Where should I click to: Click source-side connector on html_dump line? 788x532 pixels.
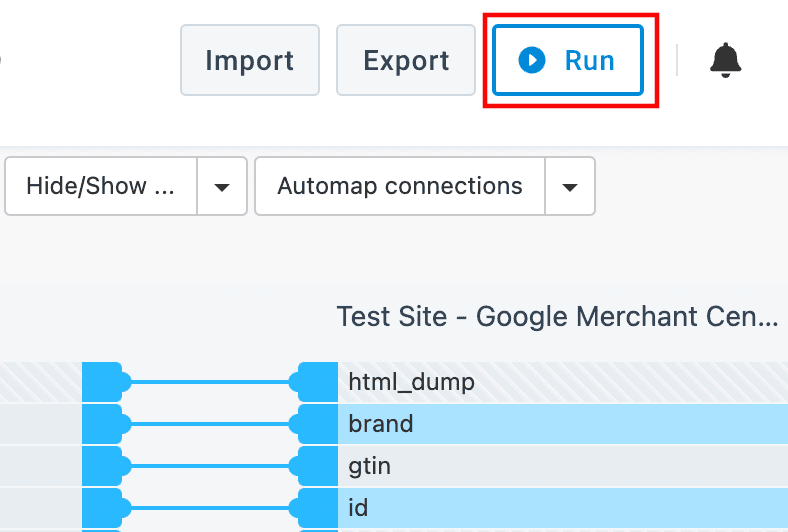tap(104, 381)
